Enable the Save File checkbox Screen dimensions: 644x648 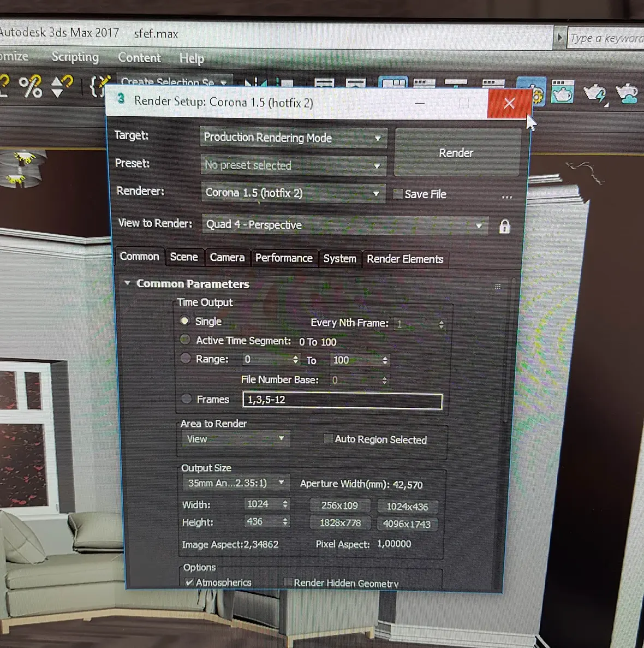398,194
